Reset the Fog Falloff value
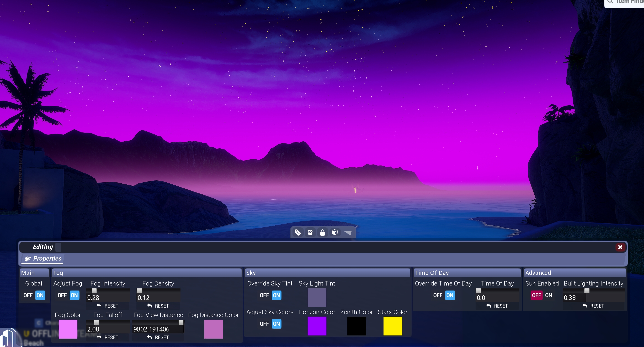This screenshot has height=347, width=644. (x=108, y=337)
